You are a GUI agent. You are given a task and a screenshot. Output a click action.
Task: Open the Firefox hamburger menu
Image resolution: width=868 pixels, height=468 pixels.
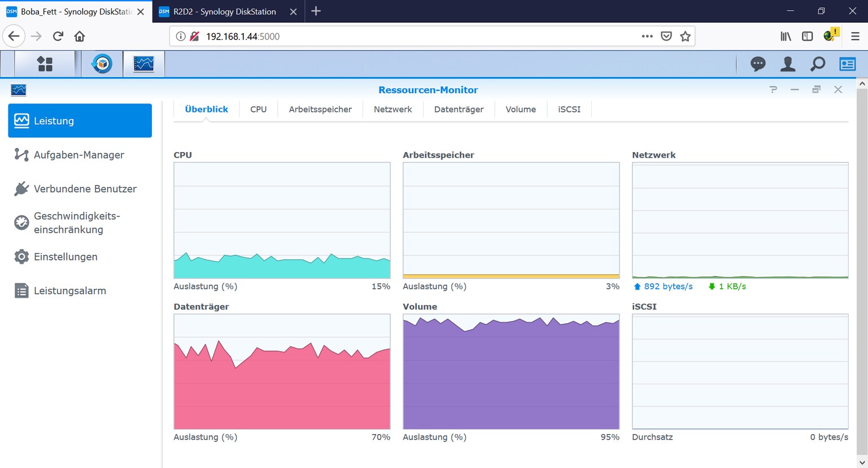855,36
